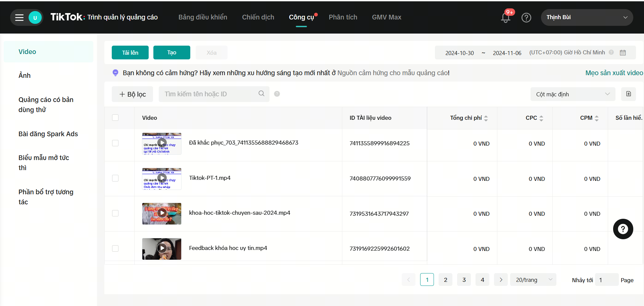644x306 pixels.
Task: Open the Chiến dịch tab
Action: [258, 17]
